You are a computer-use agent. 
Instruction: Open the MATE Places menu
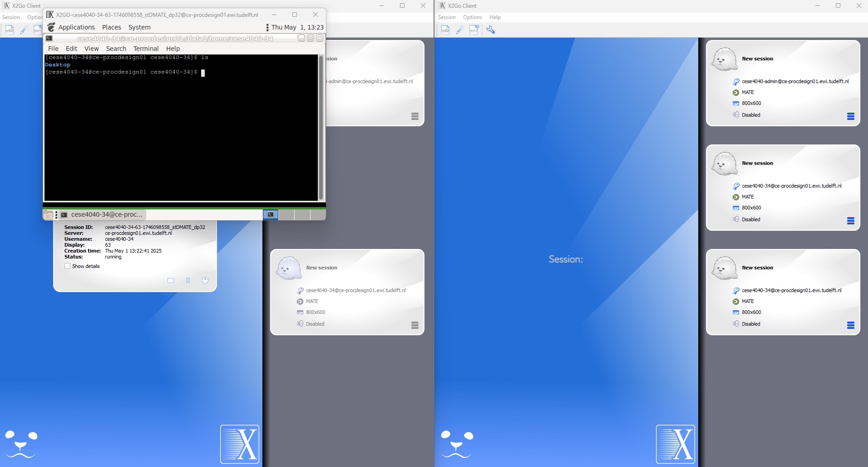coord(112,27)
